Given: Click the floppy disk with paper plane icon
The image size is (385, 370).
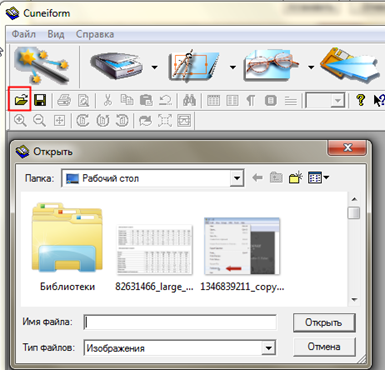Looking at the screenshot, I should (350, 66).
